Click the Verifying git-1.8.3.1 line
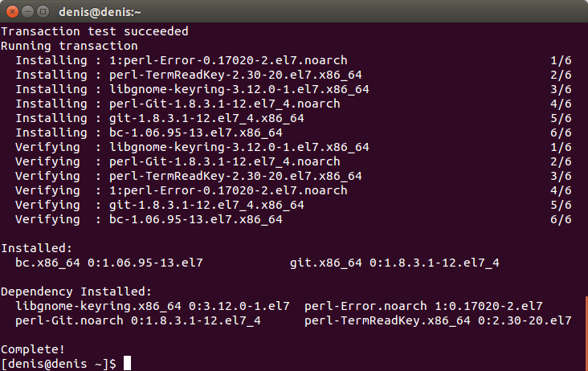The image size is (588, 371). (293, 205)
